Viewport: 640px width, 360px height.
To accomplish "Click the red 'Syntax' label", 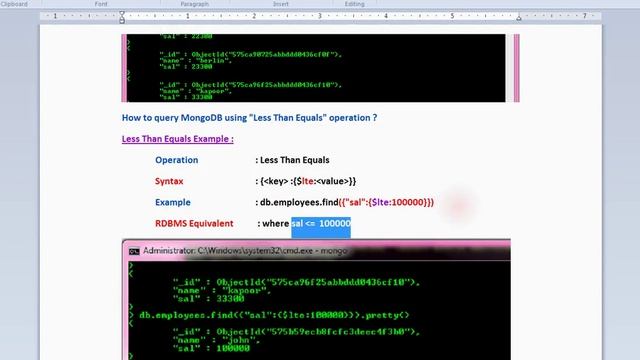I will (x=169, y=181).
